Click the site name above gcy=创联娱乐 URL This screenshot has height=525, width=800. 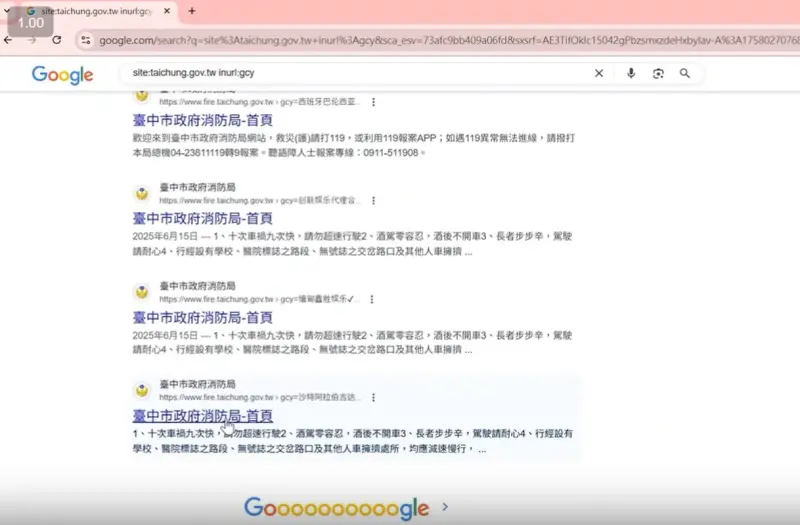(x=197, y=187)
